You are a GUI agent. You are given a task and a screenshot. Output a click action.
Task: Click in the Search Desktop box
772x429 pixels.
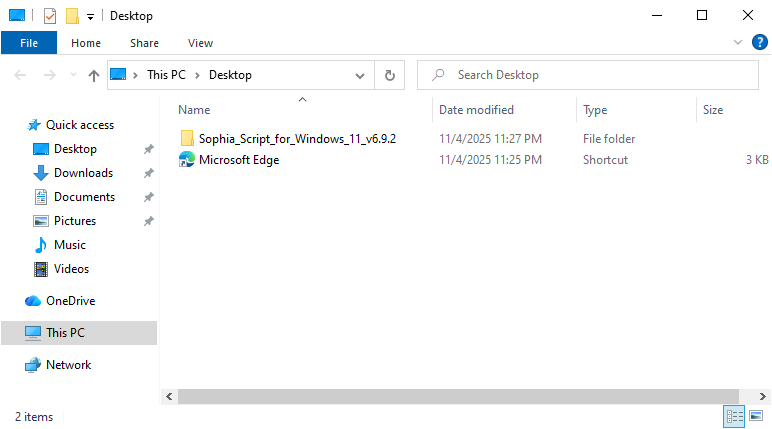590,75
